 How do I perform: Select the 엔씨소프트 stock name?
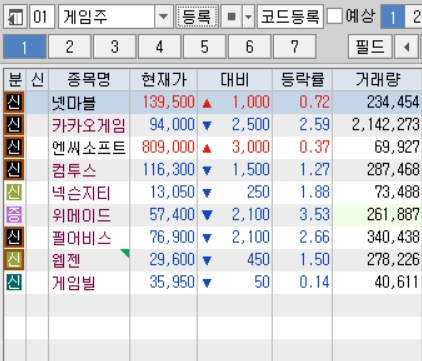(88, 148)
